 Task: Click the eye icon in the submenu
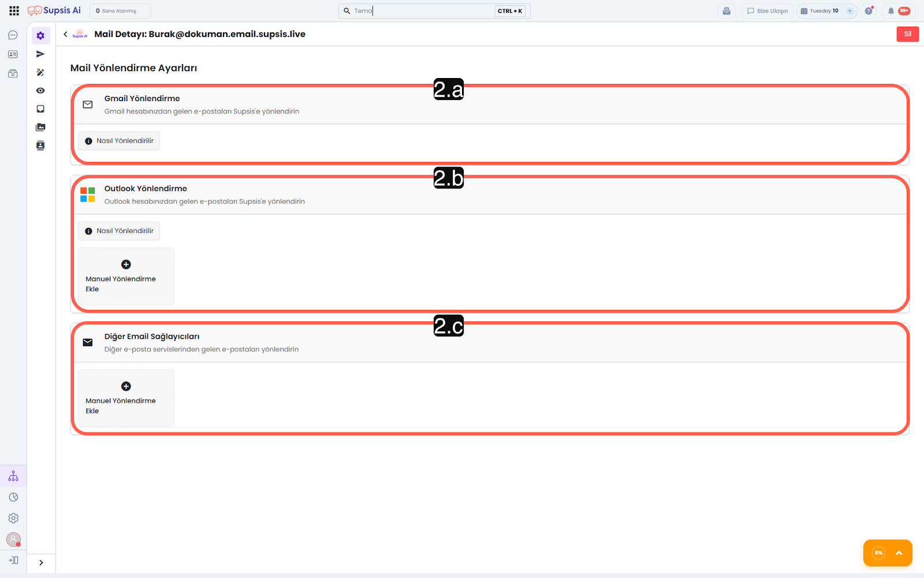[40, 91]
